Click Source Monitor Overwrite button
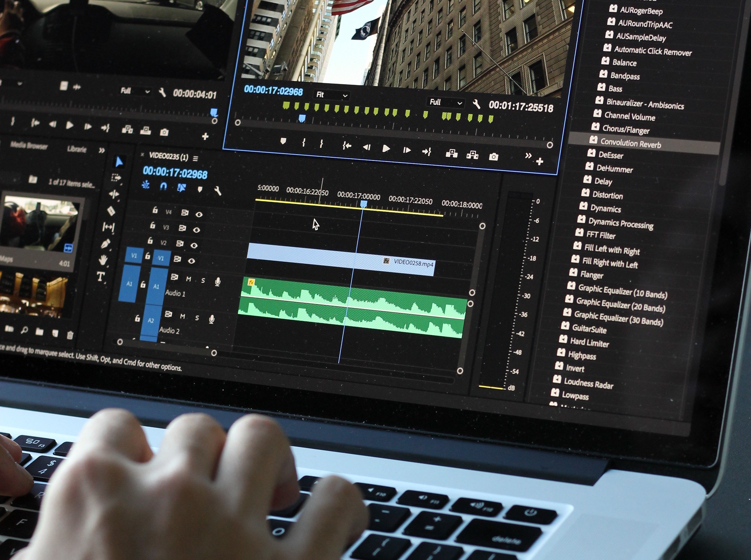 point(146,130)
